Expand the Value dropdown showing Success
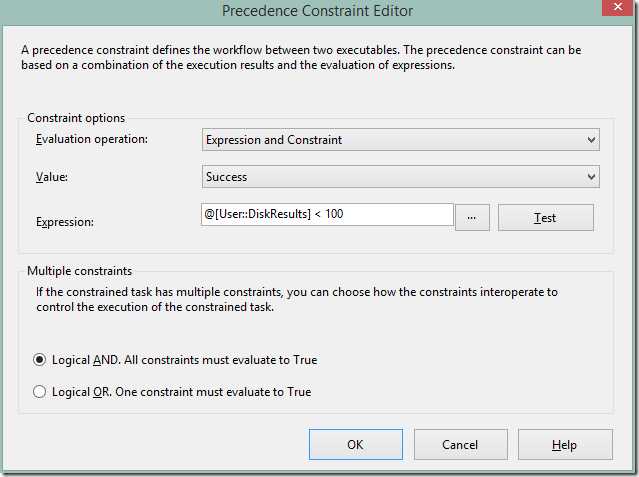Screen dimensions: 639x477 pos(400,177)
